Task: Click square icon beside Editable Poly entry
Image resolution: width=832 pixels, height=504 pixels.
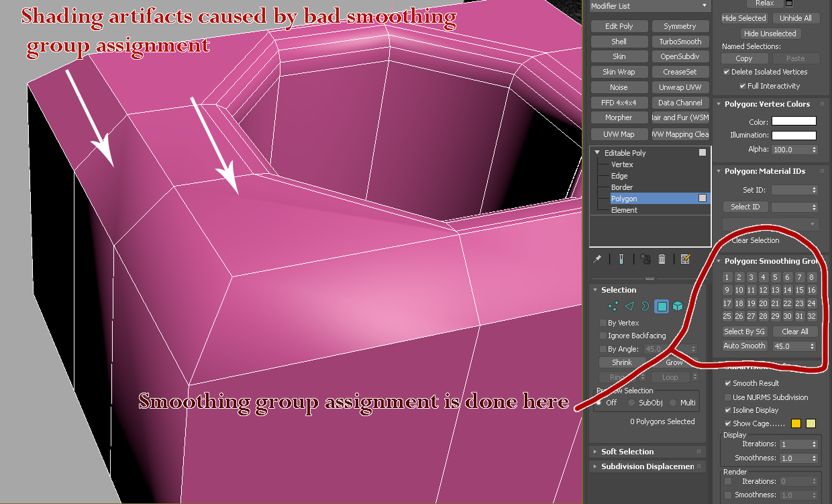Action: pos(703,153)
